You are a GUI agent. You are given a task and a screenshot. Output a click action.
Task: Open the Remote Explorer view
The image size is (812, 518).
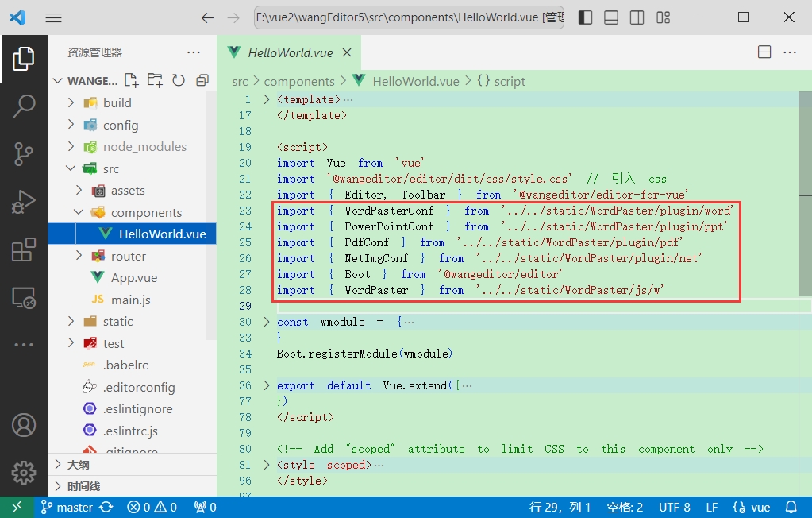[x=24, y=299]
